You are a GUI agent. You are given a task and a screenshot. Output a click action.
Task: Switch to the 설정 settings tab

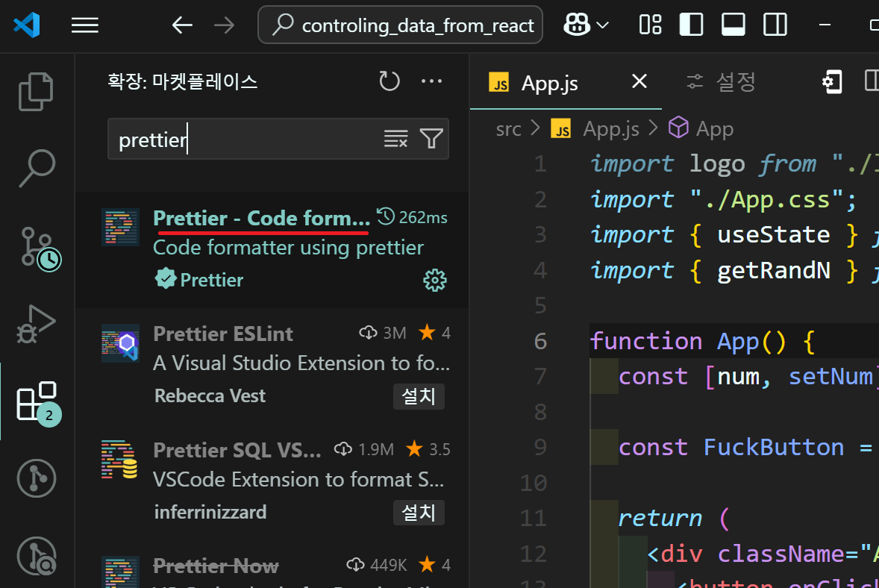pos(721,82)
